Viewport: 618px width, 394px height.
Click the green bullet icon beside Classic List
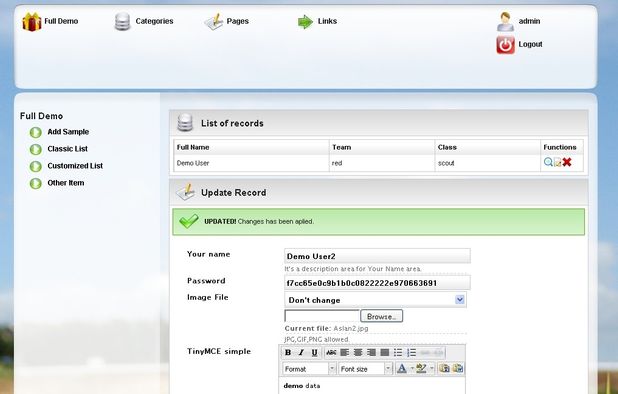(35, 149)
